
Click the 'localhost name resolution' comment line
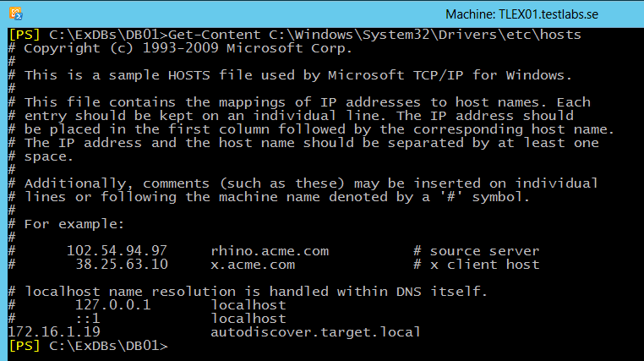tap(248, 291)
